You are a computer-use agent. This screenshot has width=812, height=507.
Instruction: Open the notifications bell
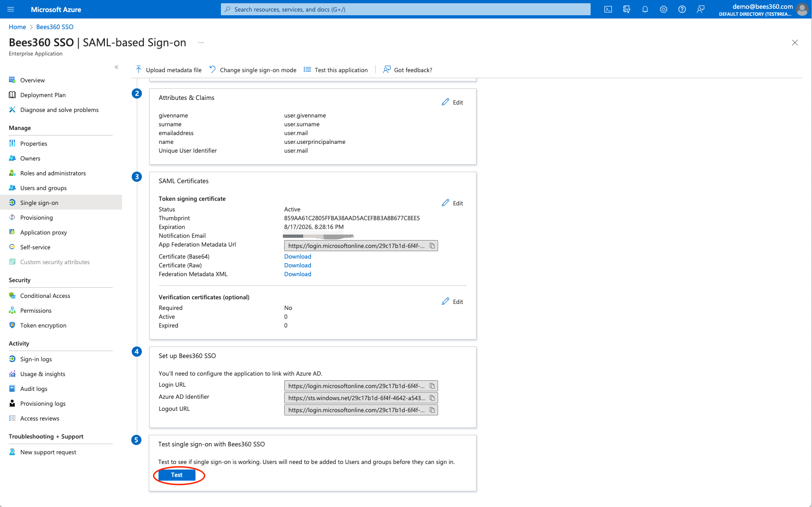[x=645, y=9]
